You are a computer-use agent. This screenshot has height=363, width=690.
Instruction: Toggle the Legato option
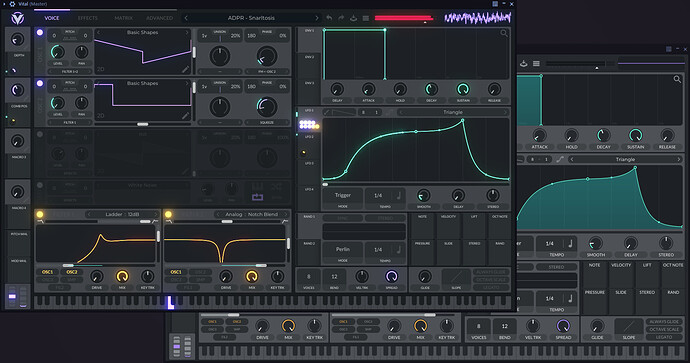pyautogui.click(x=491, y=287)
